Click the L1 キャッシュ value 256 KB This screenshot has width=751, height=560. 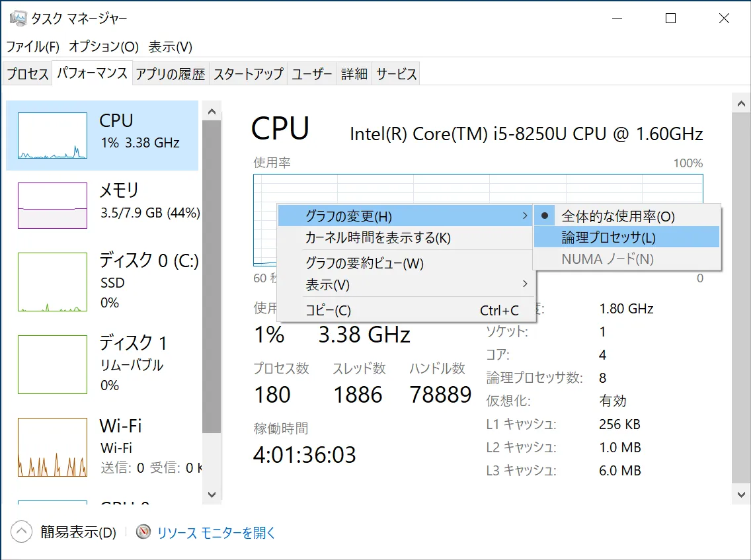click(619, 424)
